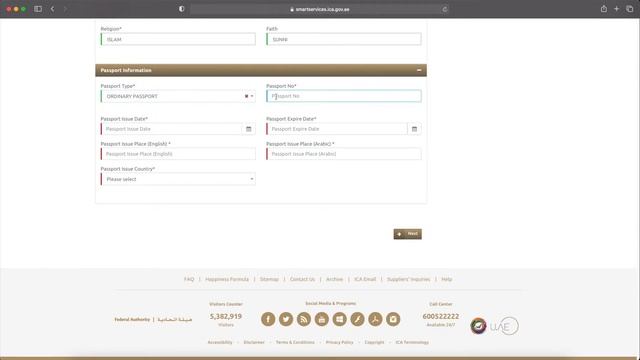
Task: Open the Windows program icon in the footer
Action: [x=340, y=319]
